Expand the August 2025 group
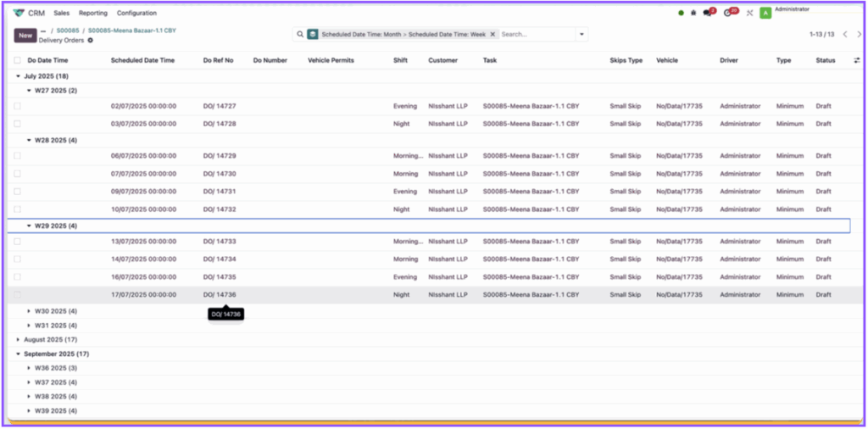Viewport: 868px width, 429px height. [x=19, y=339]
